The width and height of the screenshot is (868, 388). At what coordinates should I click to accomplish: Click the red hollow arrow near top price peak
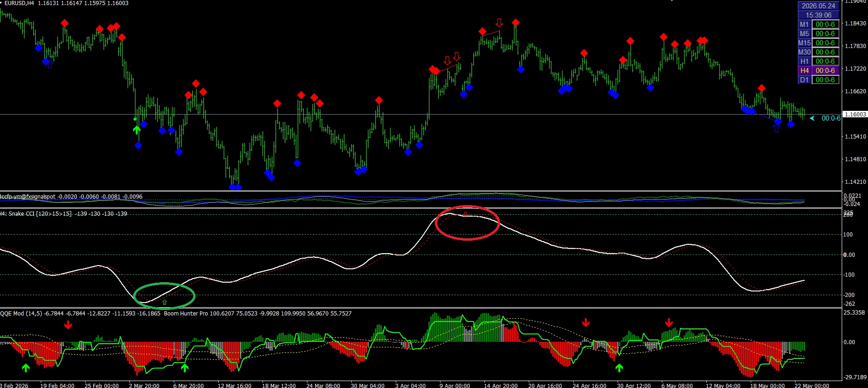tap(499, 23)
